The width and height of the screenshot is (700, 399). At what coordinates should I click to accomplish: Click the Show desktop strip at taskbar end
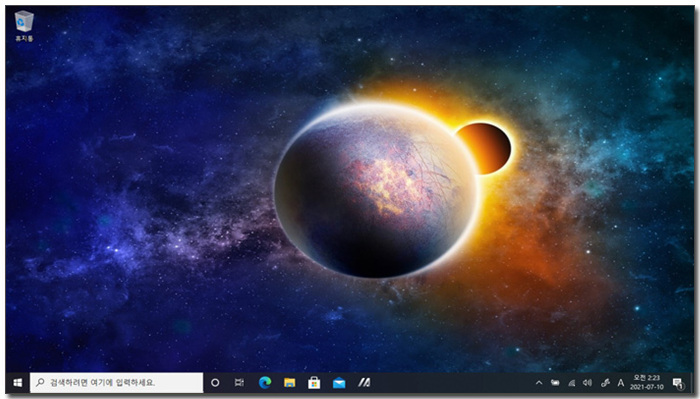[693, 383]
